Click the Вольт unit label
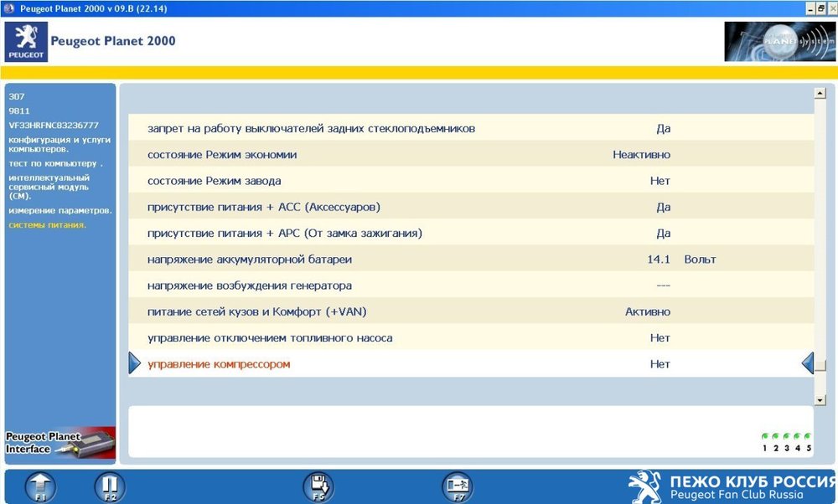The height and width of the screenshot is (504, 838). click(x=700, y=259)
